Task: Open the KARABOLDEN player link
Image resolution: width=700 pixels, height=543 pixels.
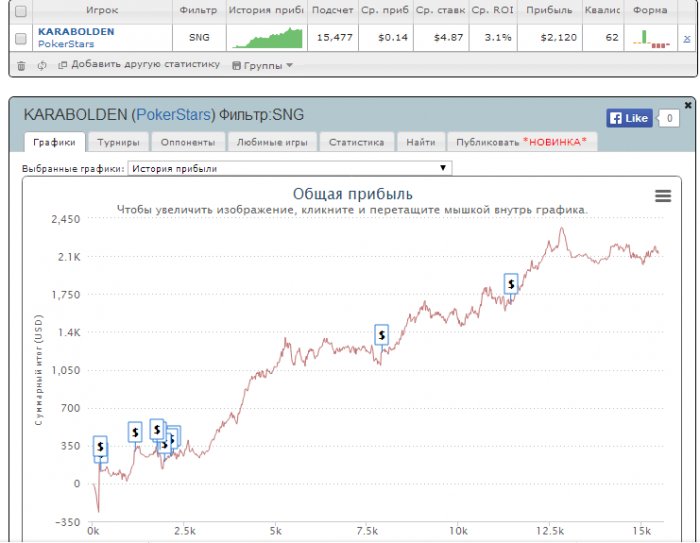Action: pos(76,32)
